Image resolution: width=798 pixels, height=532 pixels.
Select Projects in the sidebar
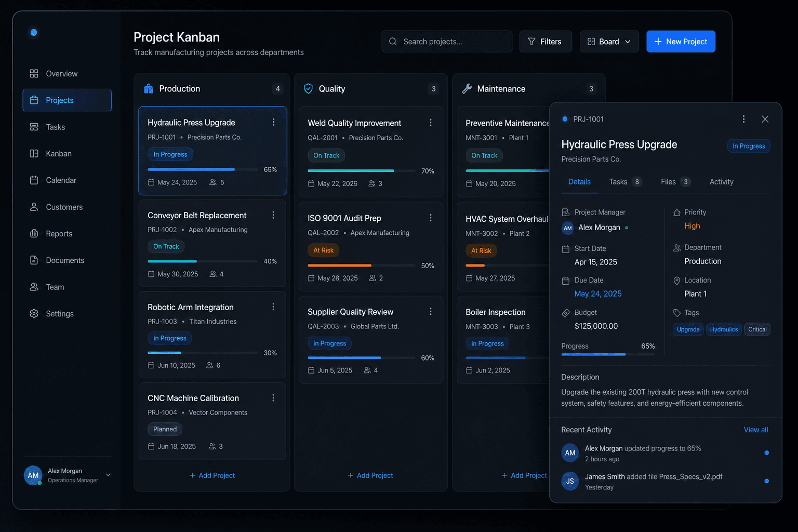(67, 100)
